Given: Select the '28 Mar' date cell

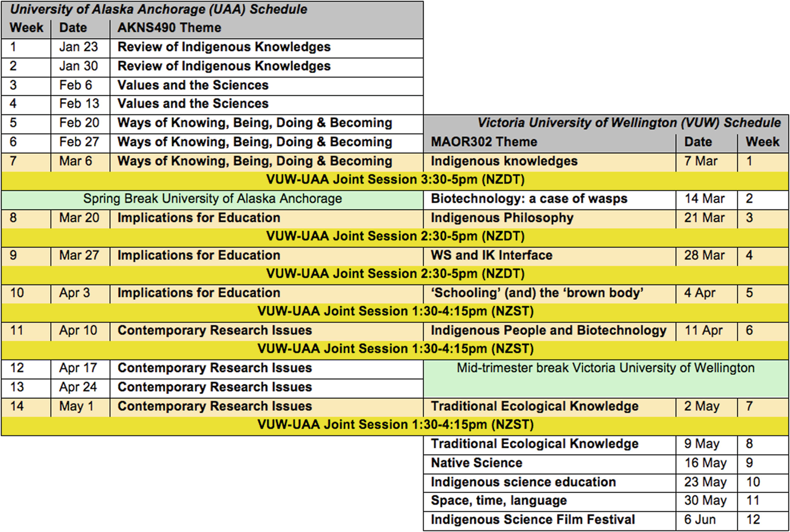Looking at the screenshot, I should point(706,256).
